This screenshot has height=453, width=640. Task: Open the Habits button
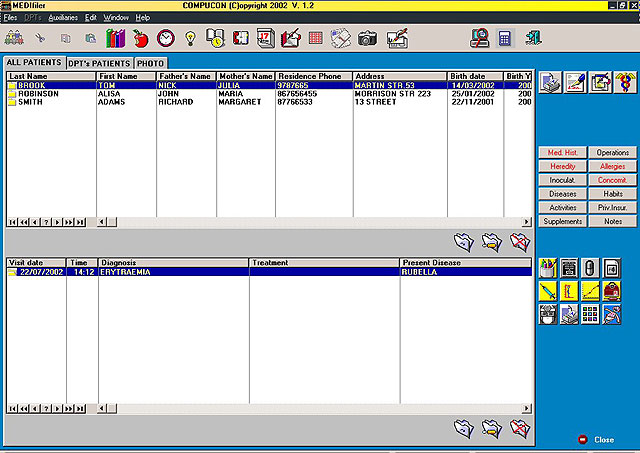613,194
